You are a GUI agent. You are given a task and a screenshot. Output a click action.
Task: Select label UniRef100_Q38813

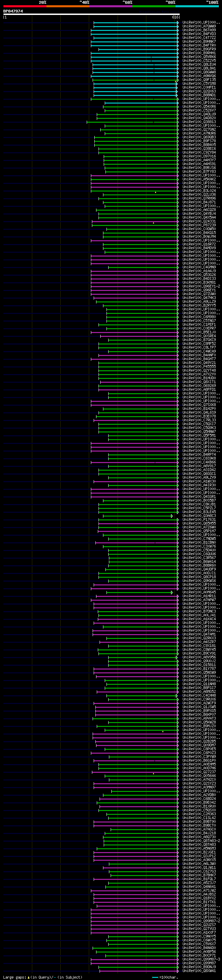(x=199, y=122)
